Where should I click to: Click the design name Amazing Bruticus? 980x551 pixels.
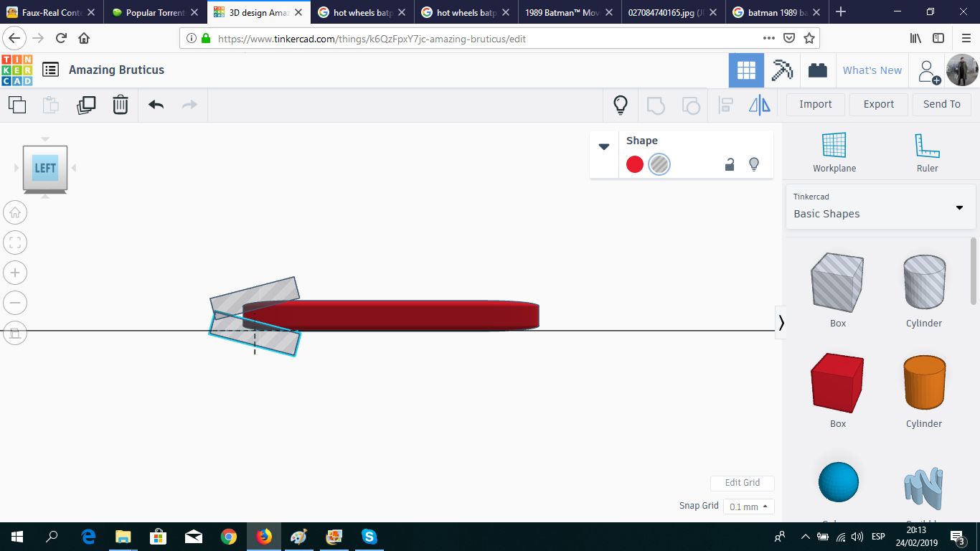(x=116, y=70)
